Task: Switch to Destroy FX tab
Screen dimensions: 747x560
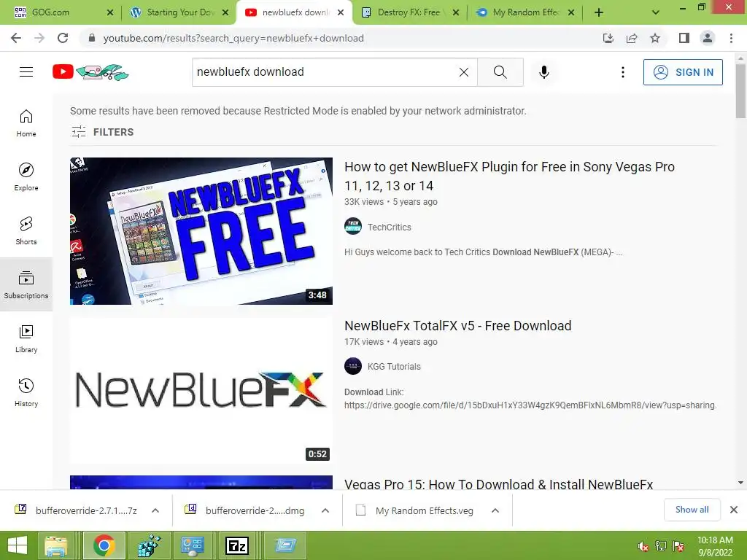Action: click(409, 12)
